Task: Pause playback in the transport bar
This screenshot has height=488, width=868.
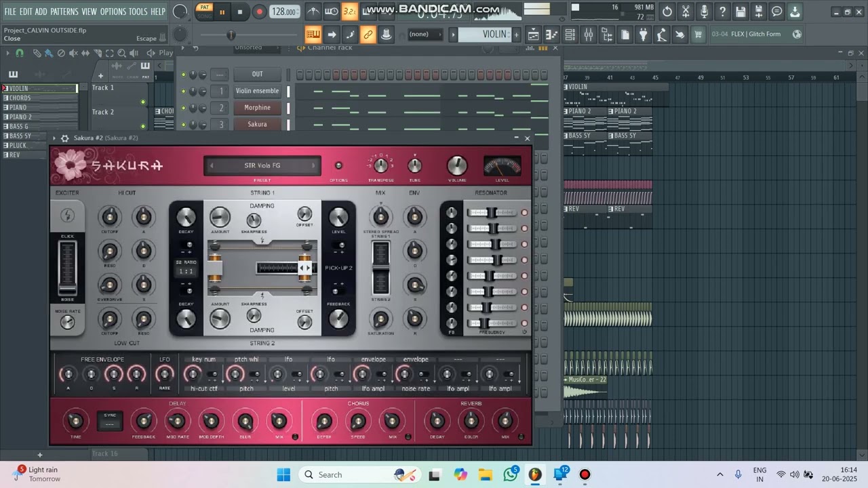Action: pos(222,12)
